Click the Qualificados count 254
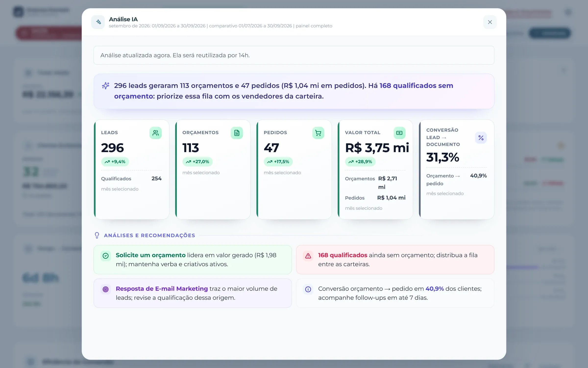 (x=157, y=179)
